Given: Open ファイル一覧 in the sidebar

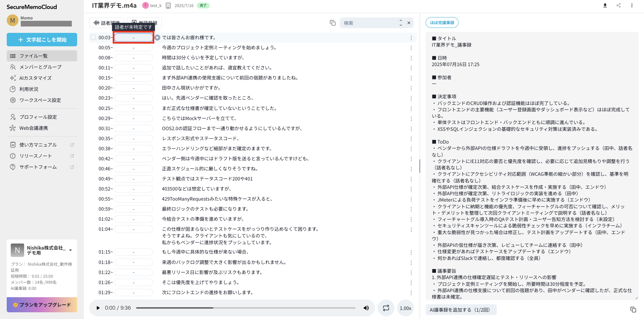Looking at the screenshot, I should point(42,56).
